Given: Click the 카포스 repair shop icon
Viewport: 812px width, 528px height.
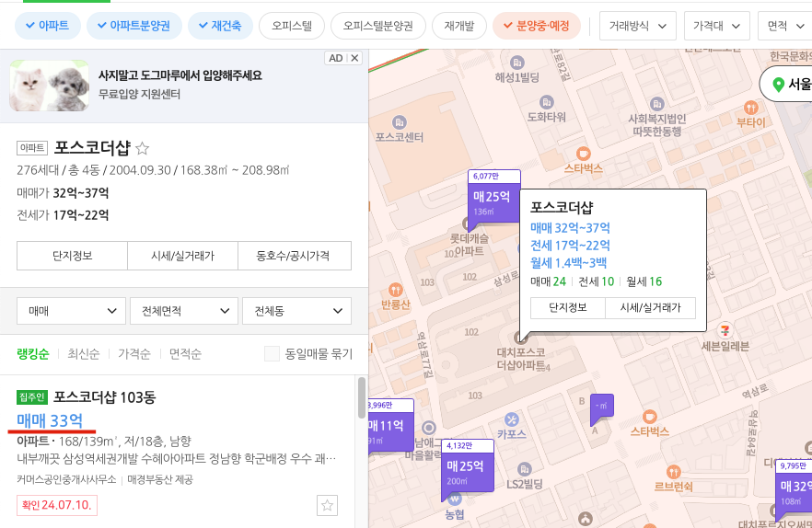Looking at the screenshot, I should pos(512,419).
